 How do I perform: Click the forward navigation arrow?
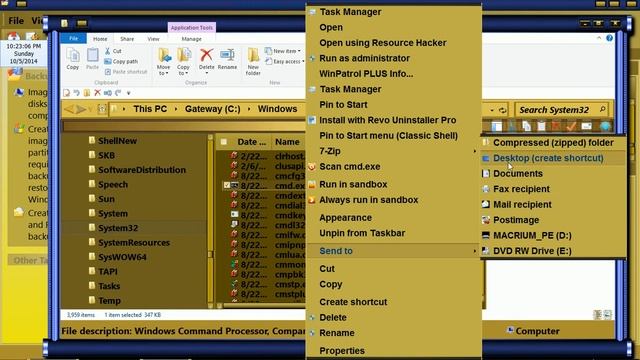click(81, 109)
